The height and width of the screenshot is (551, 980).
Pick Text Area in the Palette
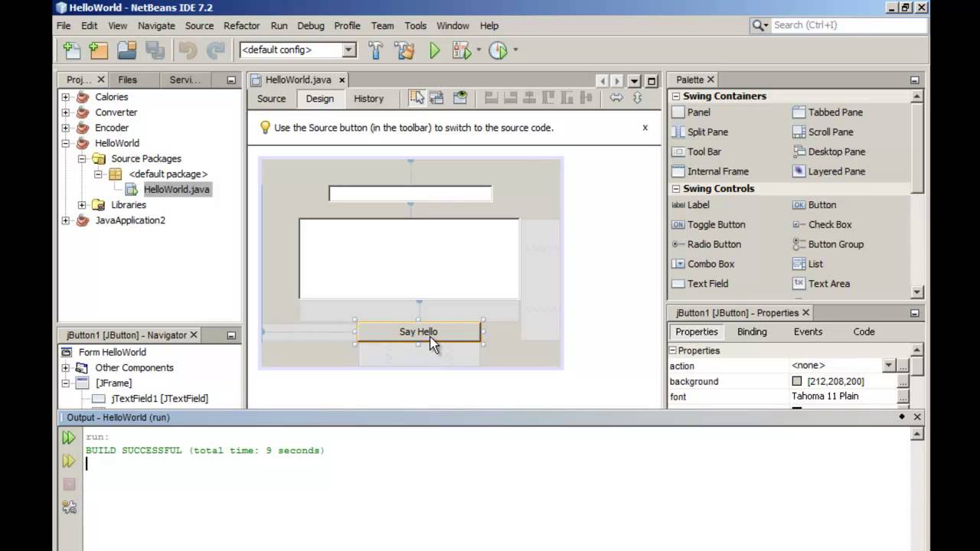tap(821, 284)
